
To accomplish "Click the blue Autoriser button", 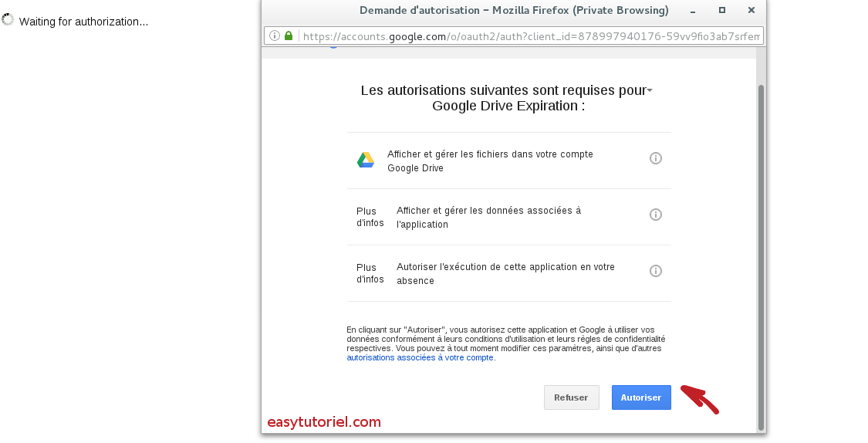I will click(641, 397).
